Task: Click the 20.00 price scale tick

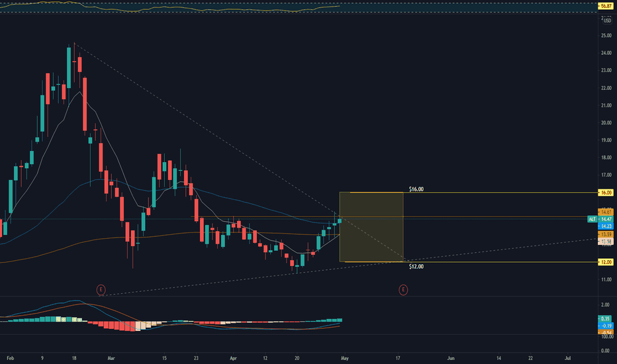Action: (x=606, y=123)
